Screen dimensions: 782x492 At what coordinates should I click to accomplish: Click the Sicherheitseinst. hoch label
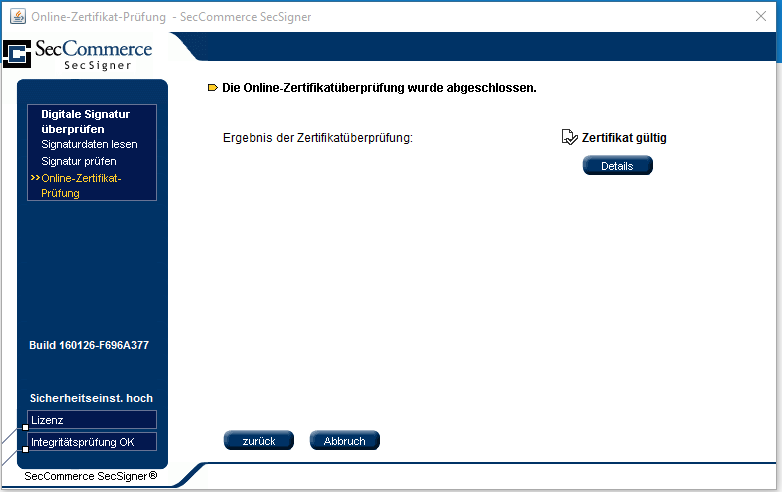coord(91,398)
